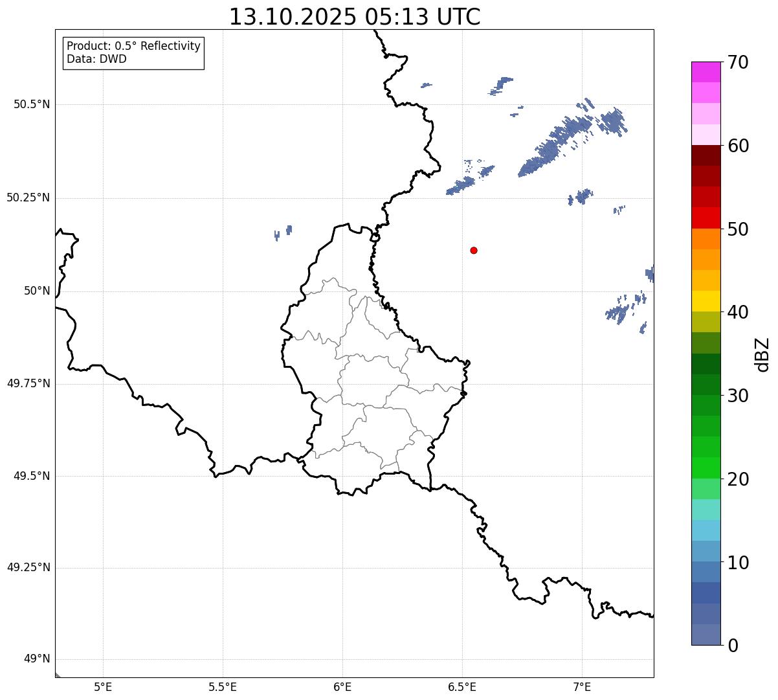Click the 49.25°N latitude label

(28, 567)
